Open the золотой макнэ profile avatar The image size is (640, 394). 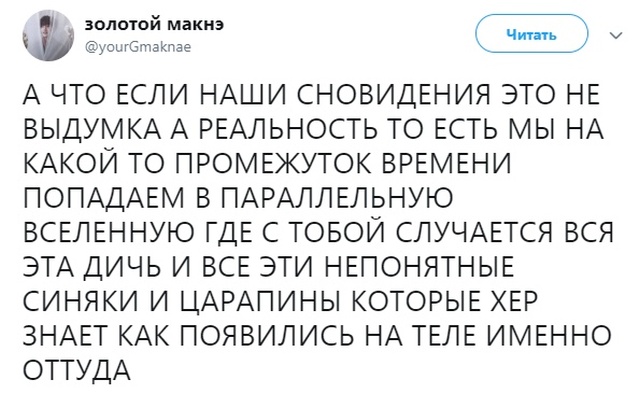[48, 36]
